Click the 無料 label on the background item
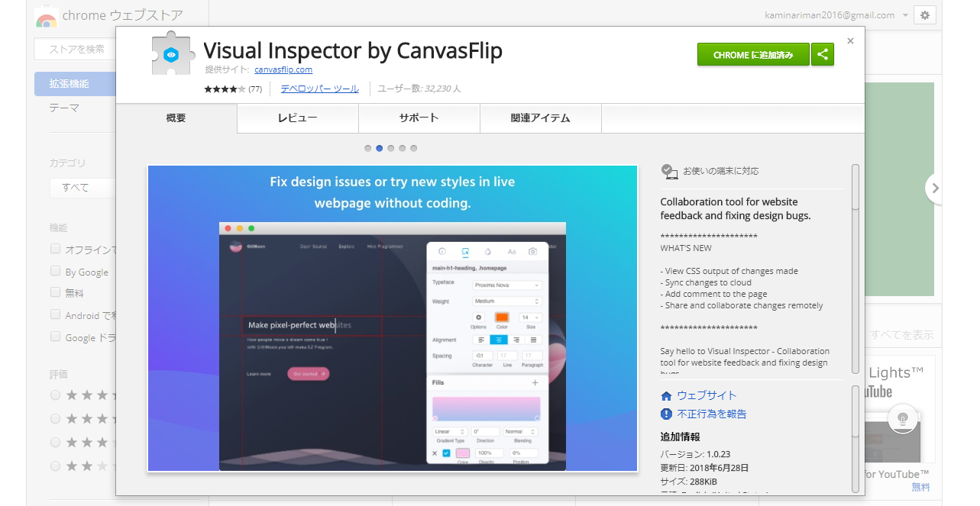Image resolution: width=980 pixels, height=506 pixels. coord(920,486)
